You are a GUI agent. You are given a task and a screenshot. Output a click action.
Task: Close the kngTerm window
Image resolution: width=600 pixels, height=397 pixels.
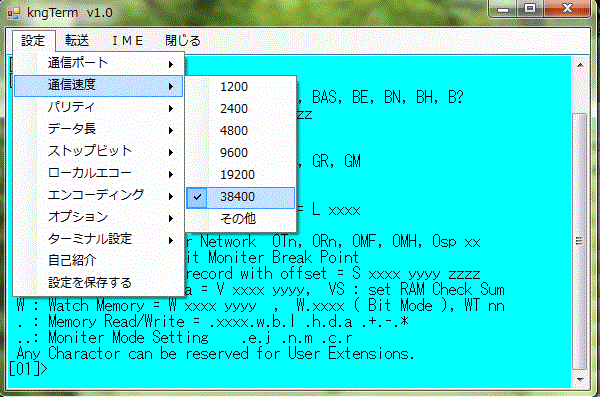tap(567, 10)
